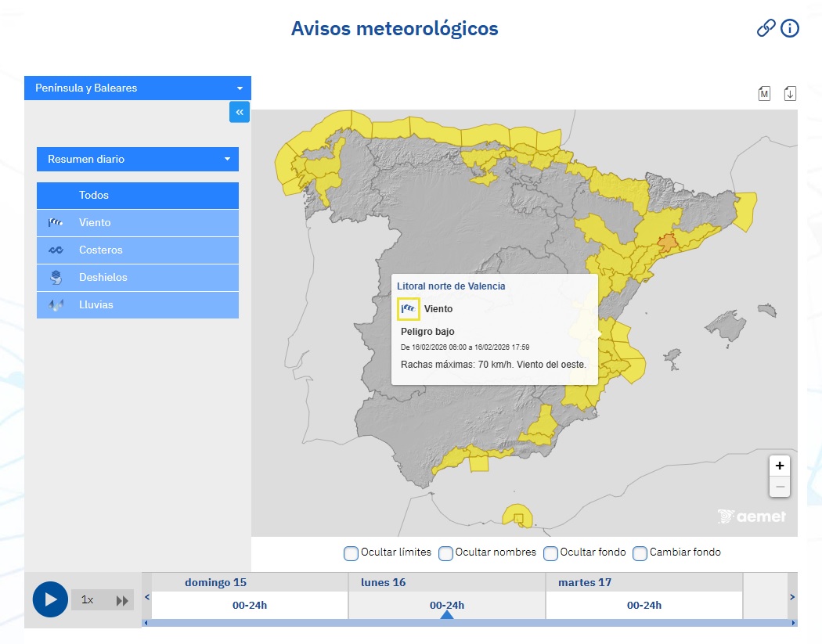Screen dimensions: 822x644
Task: Open the map download icon
Action: point(790,92)
